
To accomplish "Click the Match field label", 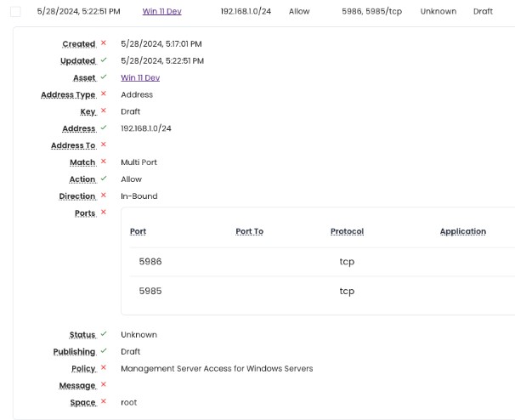I will (x=82, y=162).
